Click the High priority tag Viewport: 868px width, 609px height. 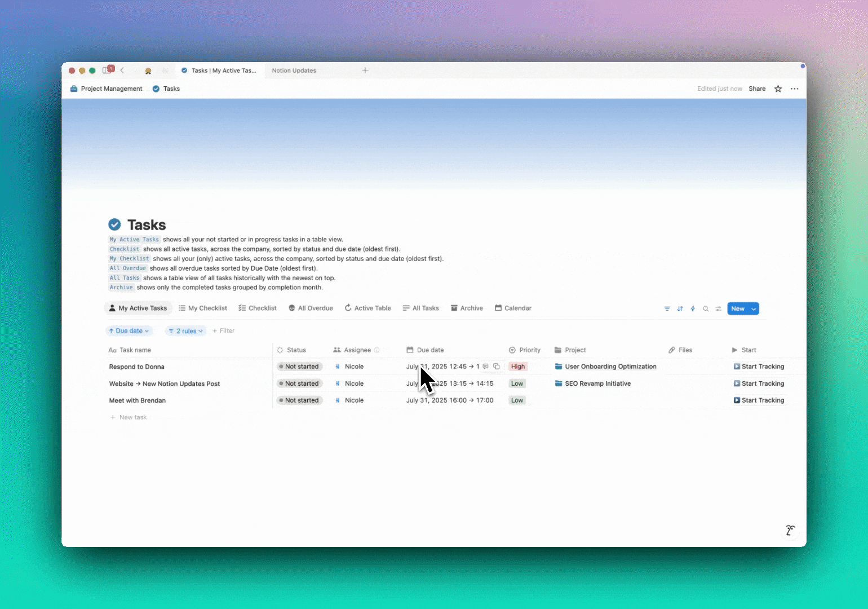[517, 367]
